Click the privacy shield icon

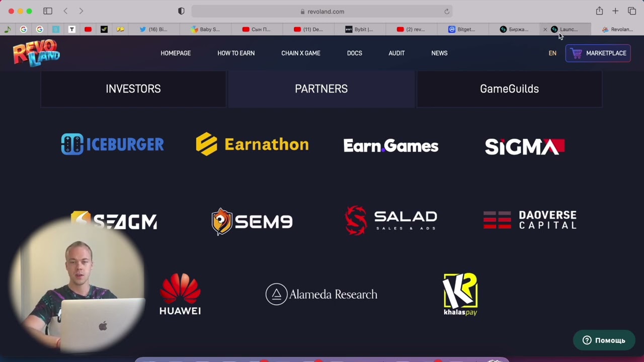[181, 11]
